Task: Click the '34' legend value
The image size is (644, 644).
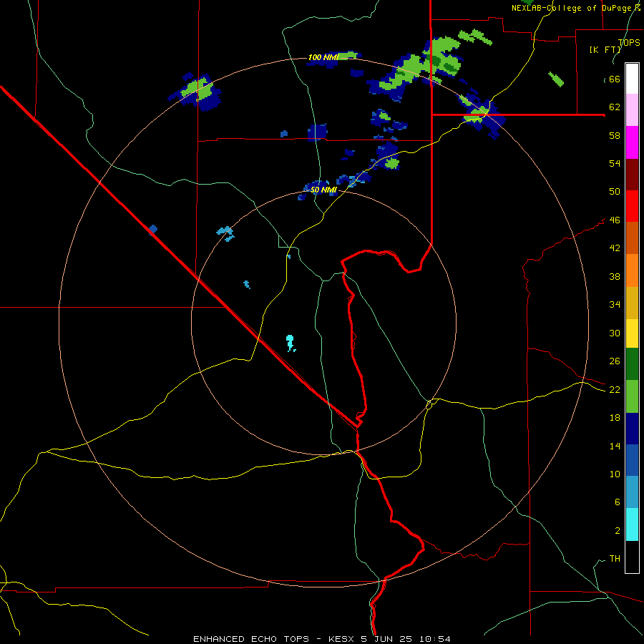Action: point(615,304)
